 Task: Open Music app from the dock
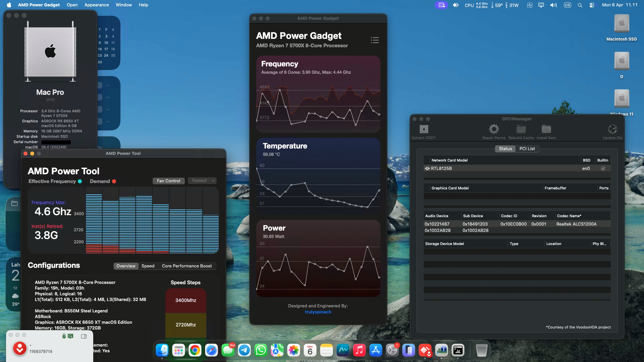click(x=359, y=351)
